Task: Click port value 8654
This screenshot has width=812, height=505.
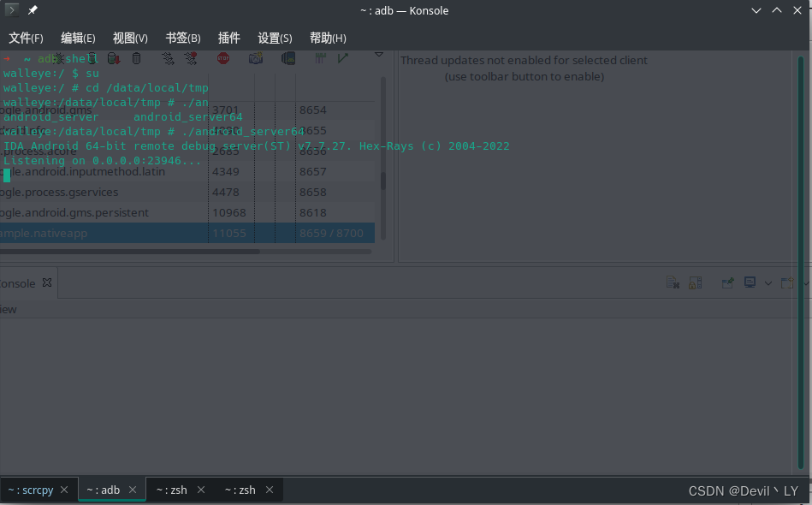Action: point(313,110)
